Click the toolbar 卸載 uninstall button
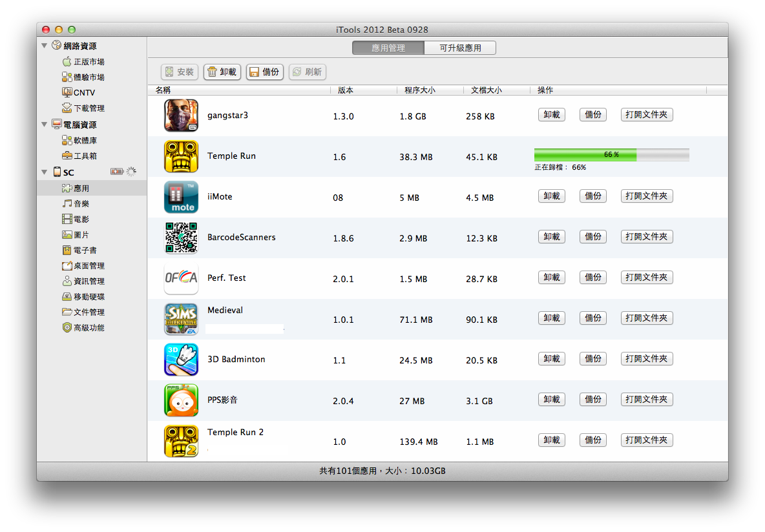 tap(222, 72)
